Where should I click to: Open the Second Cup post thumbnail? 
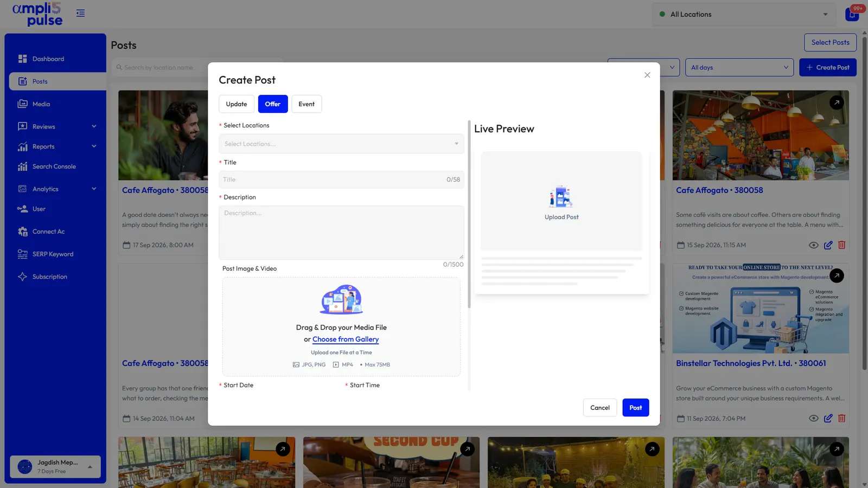coord(392,463)
